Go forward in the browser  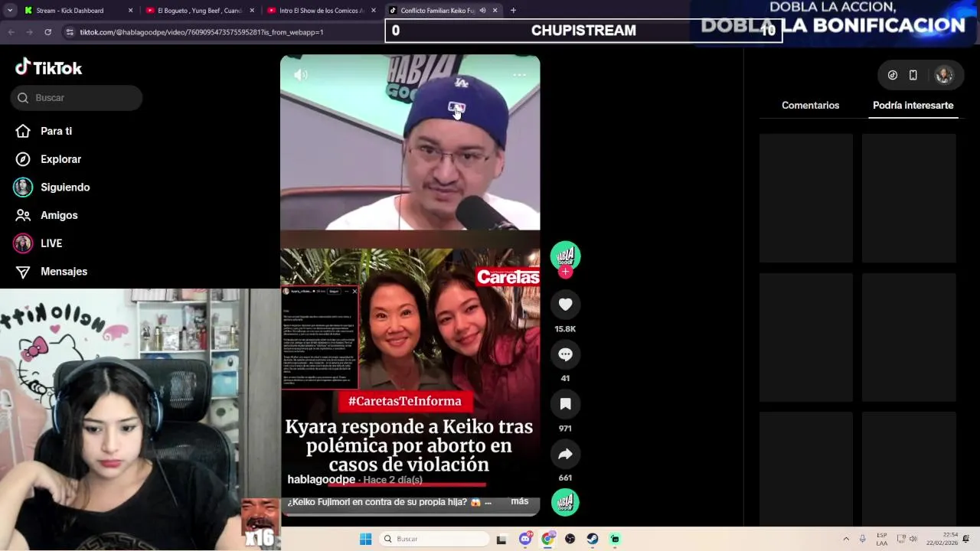pos(29,32)
